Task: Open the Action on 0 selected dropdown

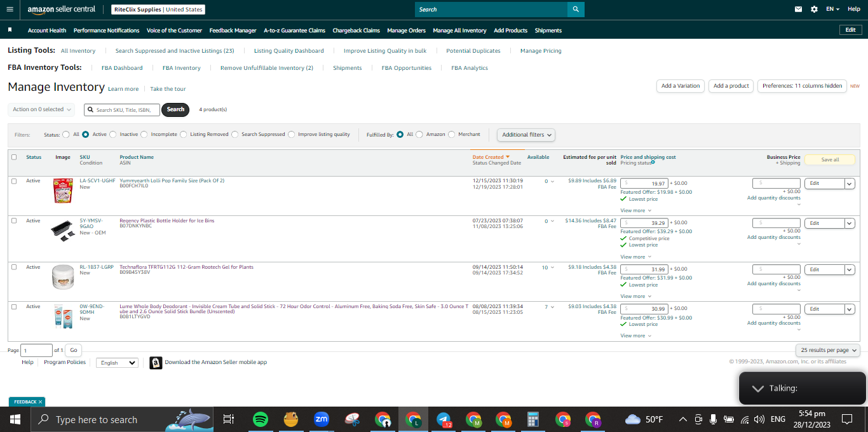Action: click(41, 109)
